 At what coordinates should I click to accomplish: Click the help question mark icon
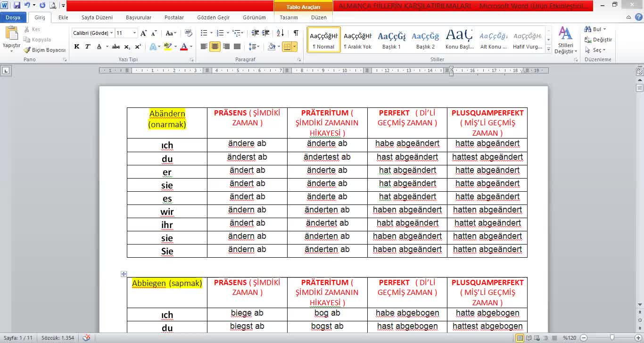[x=638, y=17]
